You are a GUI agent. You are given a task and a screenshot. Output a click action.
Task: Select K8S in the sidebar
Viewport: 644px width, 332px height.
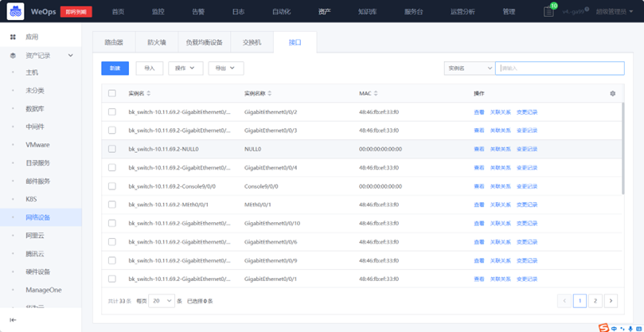click(31, 199)
